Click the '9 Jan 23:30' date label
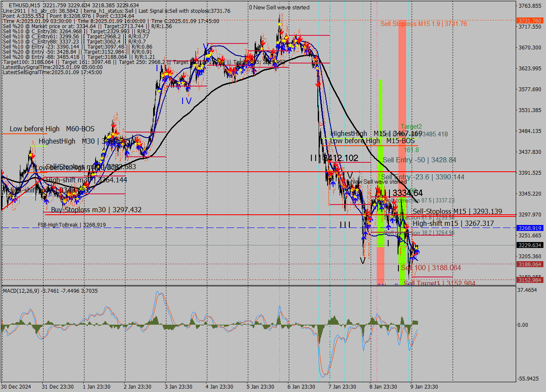 pos(424,387)
